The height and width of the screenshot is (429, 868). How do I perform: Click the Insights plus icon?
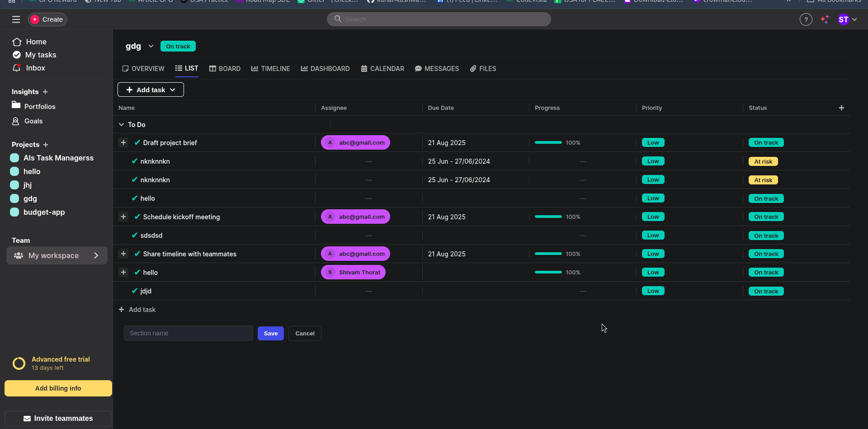45,92
